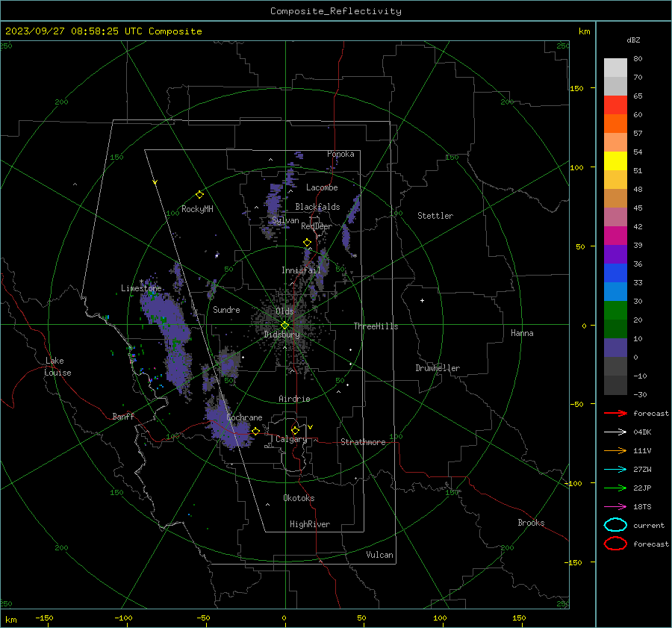
Task: Select the Cochrane label
Action: pyautogui.click(x=244, y=417)
